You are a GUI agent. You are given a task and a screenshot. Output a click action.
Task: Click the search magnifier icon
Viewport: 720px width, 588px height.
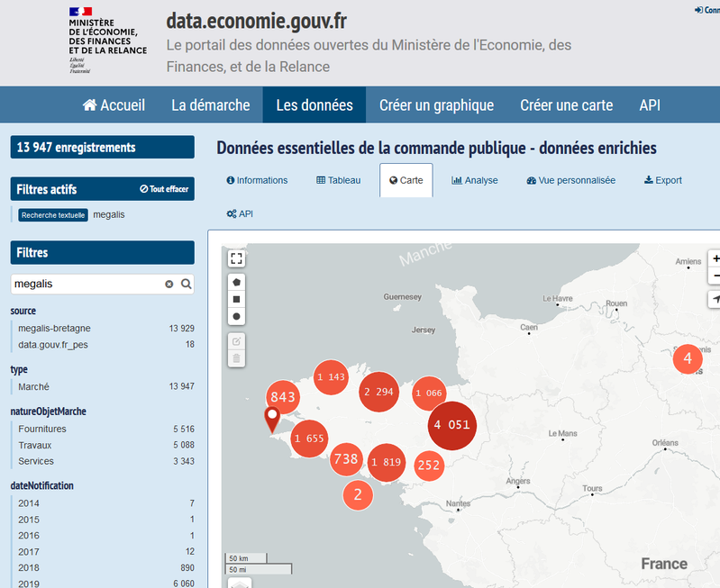point(186,285)
